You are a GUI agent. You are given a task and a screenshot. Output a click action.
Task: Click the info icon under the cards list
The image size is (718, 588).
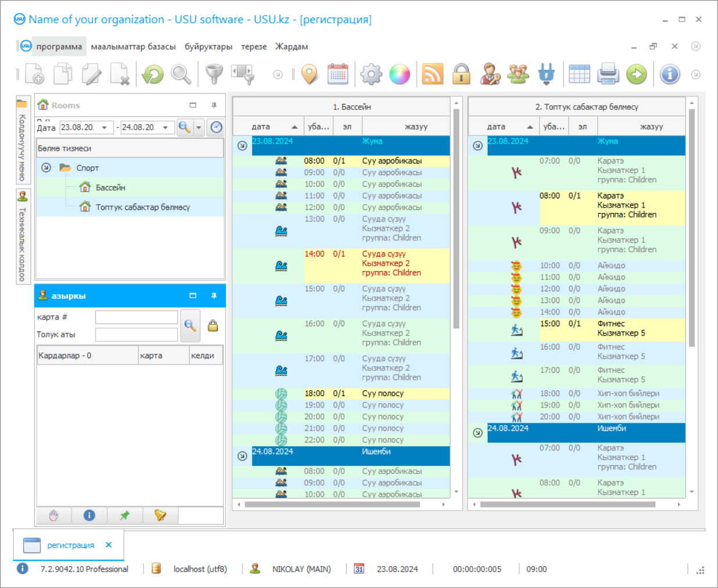point(89,515)
